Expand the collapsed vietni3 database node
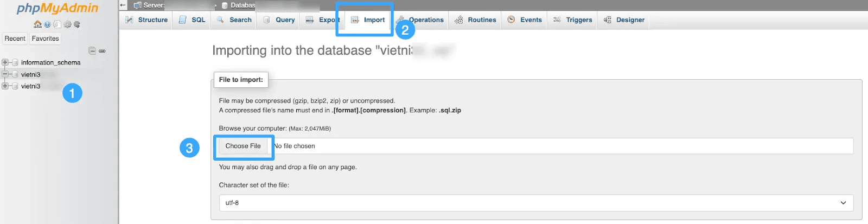 (5, 86)
